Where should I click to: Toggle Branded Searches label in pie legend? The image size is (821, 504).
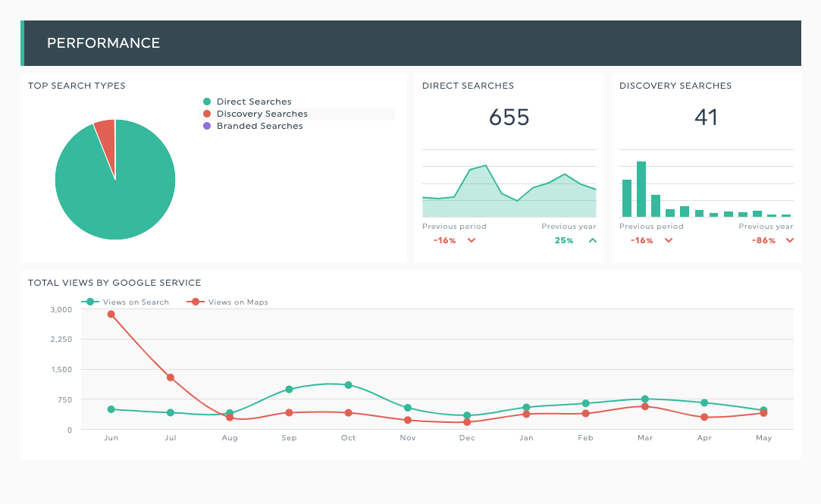pyautogui.click(x=259, y=126)
